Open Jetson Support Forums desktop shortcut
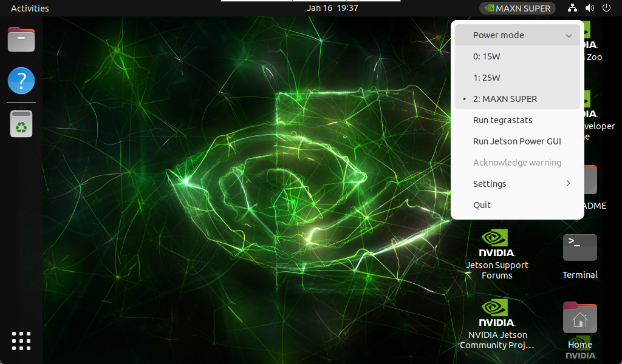 (497, 255)
